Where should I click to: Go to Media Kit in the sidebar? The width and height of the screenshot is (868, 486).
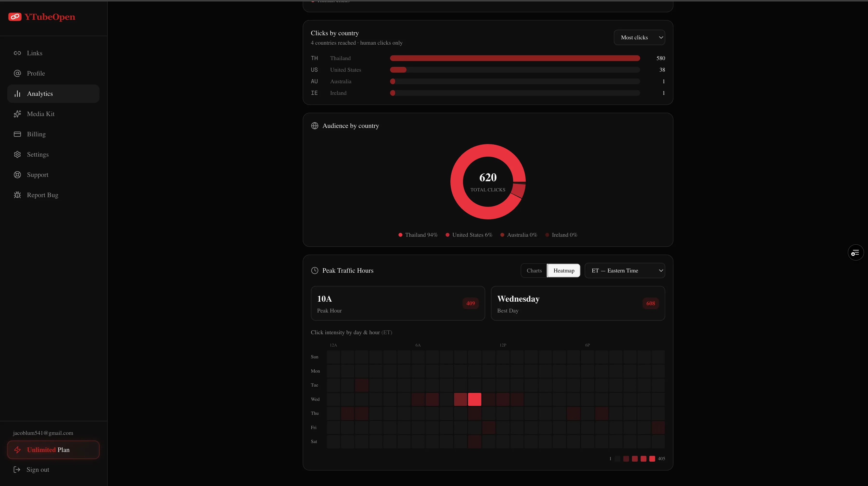pyautogui.click(x=53, y=114)
